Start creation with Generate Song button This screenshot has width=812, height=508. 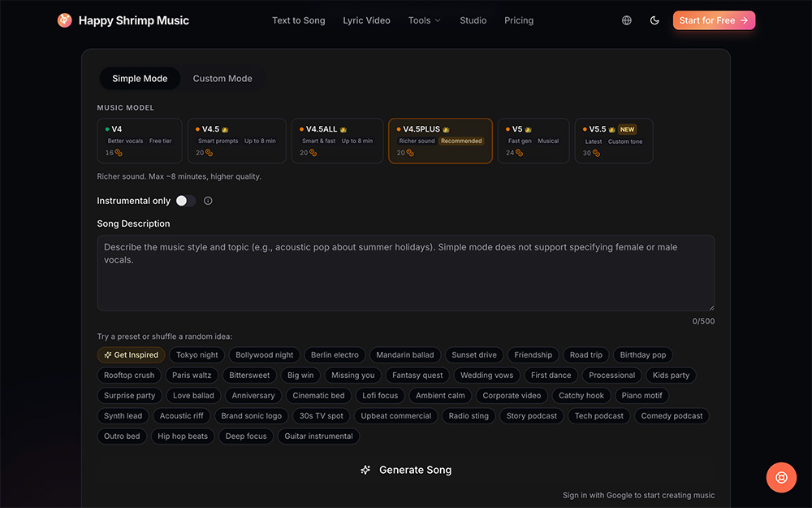click(x=405, y=470)
